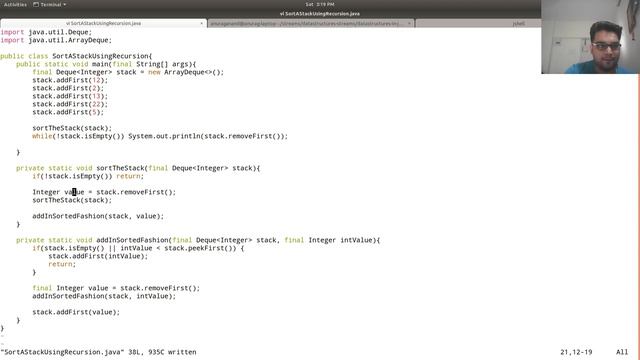
Task: Switch to the jshell tab
Action: coord(518,24)
